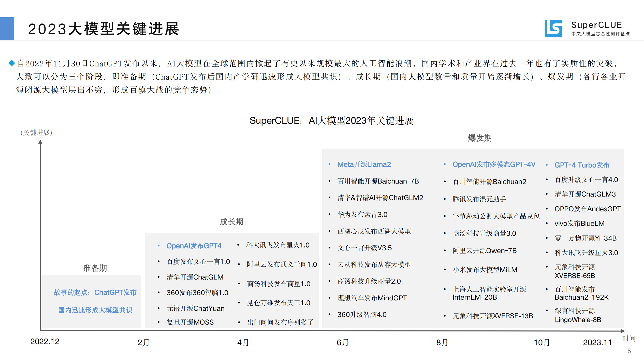Click the blue diamond bullet icon

pos(12,63)
